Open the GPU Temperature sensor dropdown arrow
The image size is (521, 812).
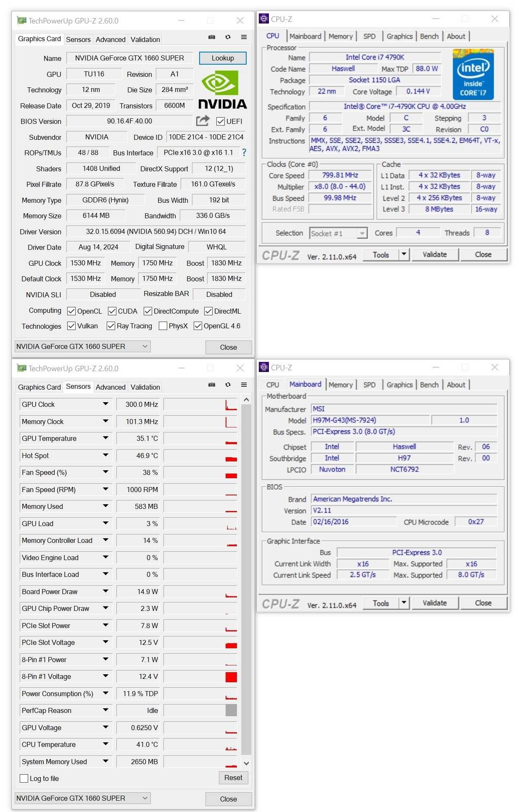pos(105,438)
